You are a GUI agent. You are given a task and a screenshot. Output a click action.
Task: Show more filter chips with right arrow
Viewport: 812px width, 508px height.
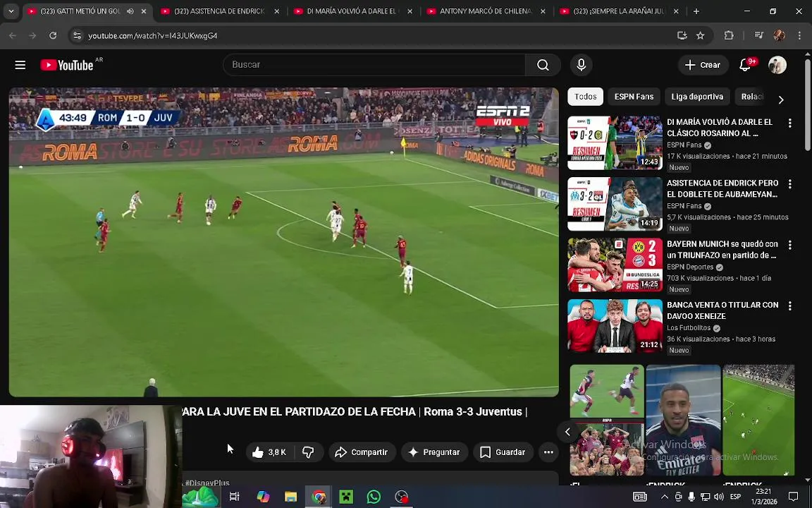tap(781, 99)
